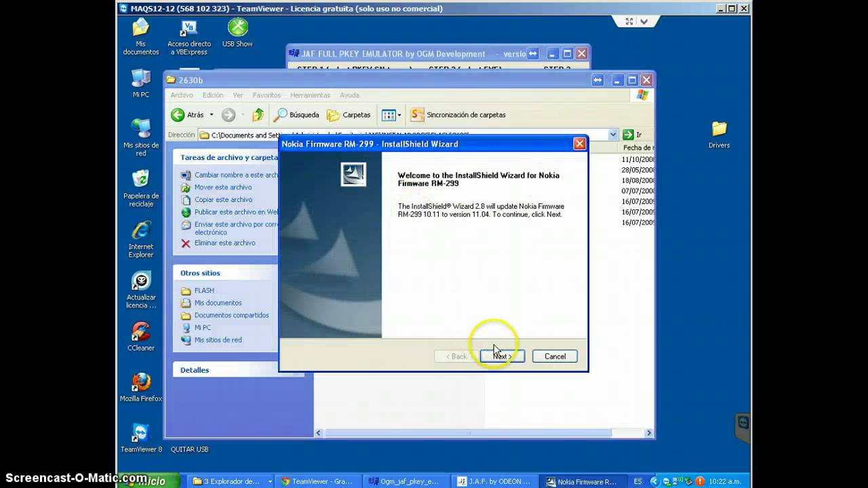Click the orange security alert tray icon

pyautogui.click(x=700, y=481)
